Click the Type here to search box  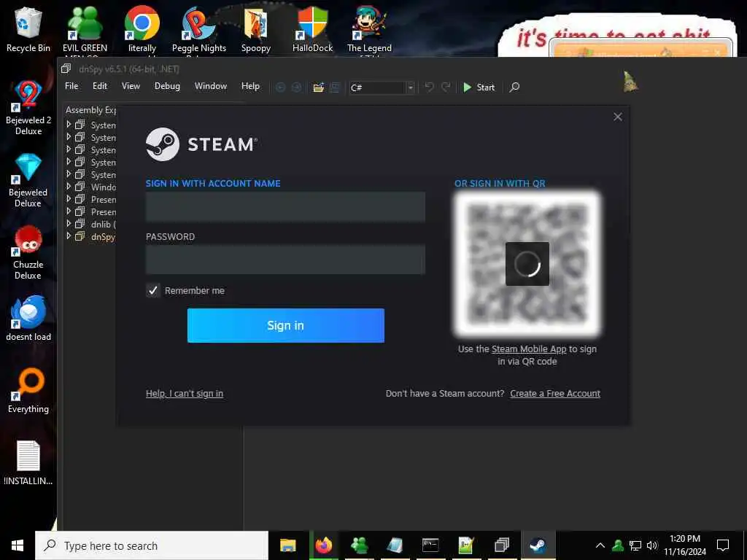(152, 545)
